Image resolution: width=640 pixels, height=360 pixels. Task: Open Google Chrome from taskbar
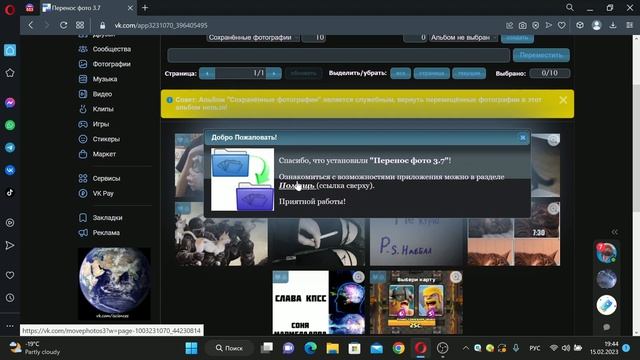[398, 348]
